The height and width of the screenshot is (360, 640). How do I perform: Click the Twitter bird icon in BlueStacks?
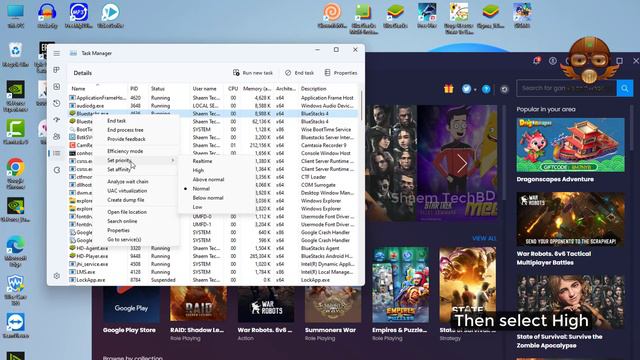coord(466,89)
